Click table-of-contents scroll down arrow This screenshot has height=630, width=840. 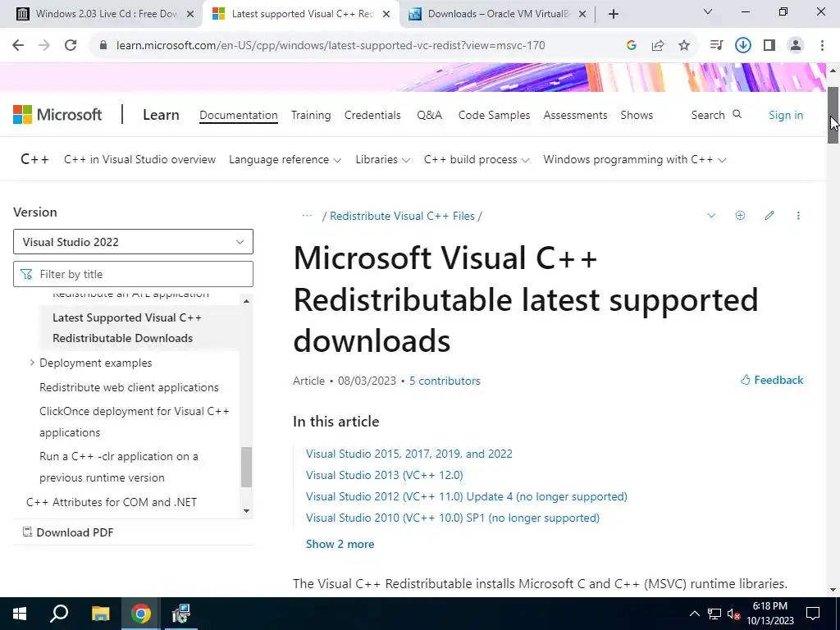[x=246, y=511]
